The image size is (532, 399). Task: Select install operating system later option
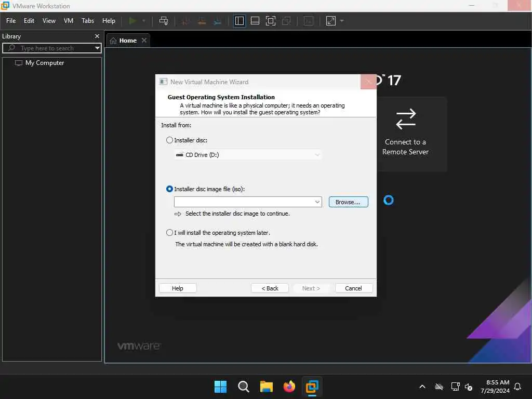[x=169, y=233]
